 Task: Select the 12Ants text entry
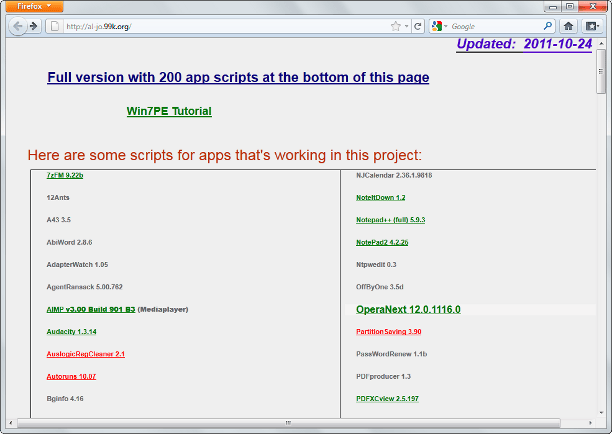(x=58, y=197)
